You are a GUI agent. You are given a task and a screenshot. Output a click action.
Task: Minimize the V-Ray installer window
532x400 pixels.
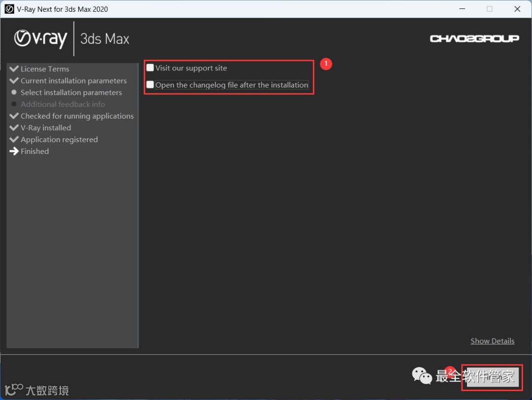click(462, 9)
